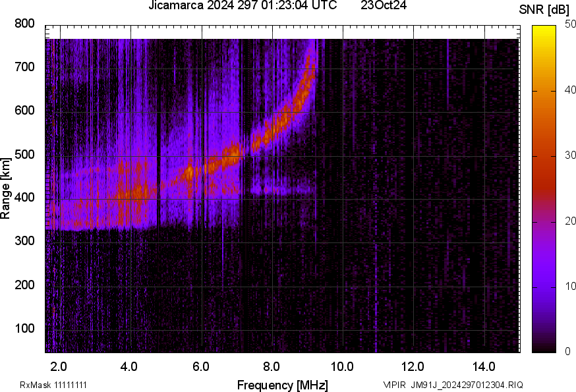The width and height of the screenshot is (576, 392).
Task: Click the 400 range tick label
Action: click(24, 198)
